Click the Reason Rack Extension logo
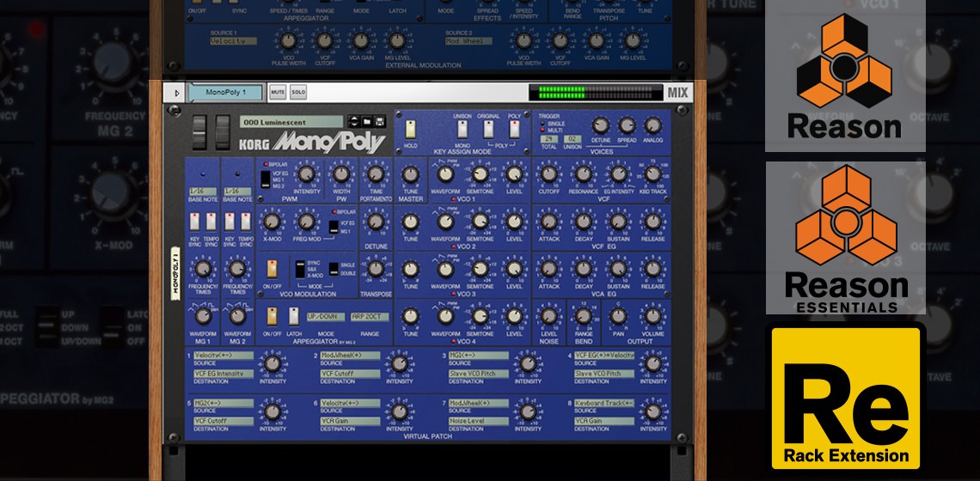The image size is (980, 481). pos(846,398)
